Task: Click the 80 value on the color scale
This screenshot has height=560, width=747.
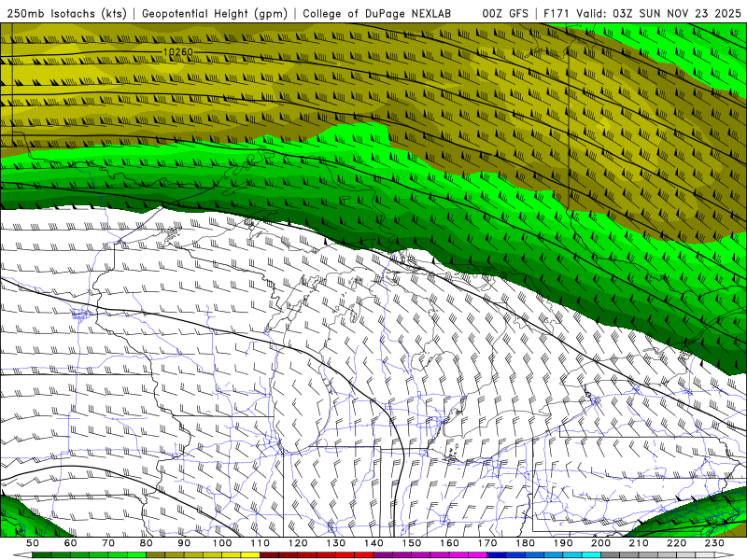Action: [147, 543]
